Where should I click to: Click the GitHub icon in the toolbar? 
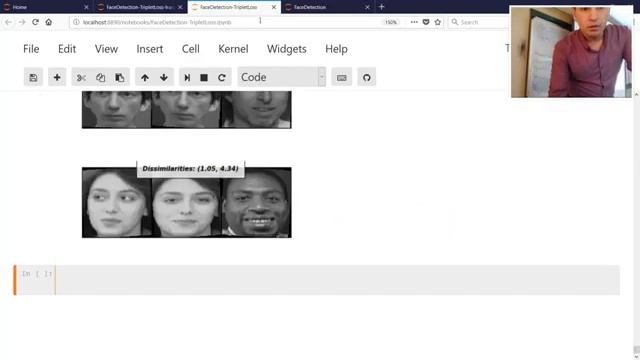[x=367, y=77]
